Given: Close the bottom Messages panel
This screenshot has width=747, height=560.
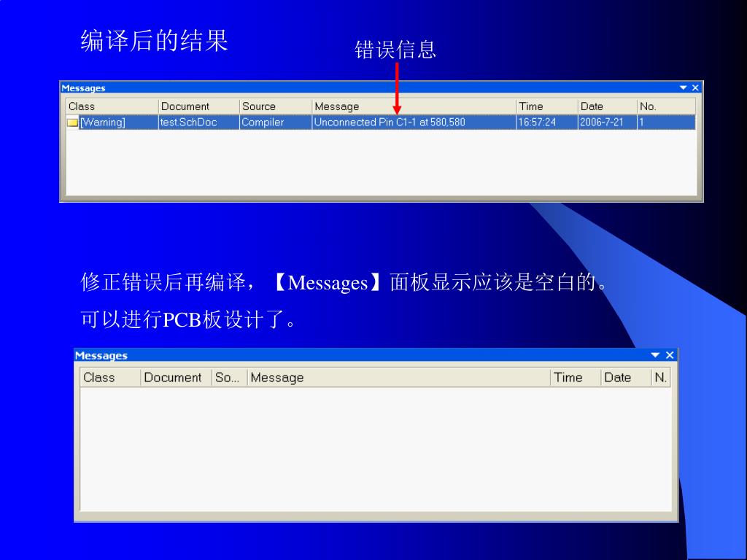Looking at the screenshot, I should pos(670,355).
